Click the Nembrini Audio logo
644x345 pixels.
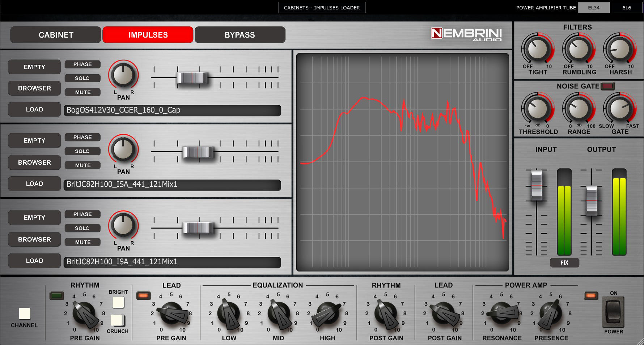(x=466, y=34)
